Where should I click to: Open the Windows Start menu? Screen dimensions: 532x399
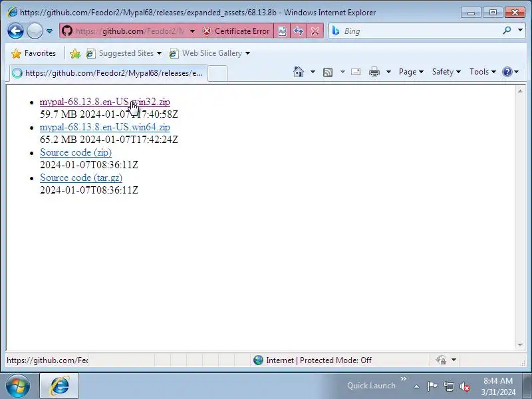[18, 386]
